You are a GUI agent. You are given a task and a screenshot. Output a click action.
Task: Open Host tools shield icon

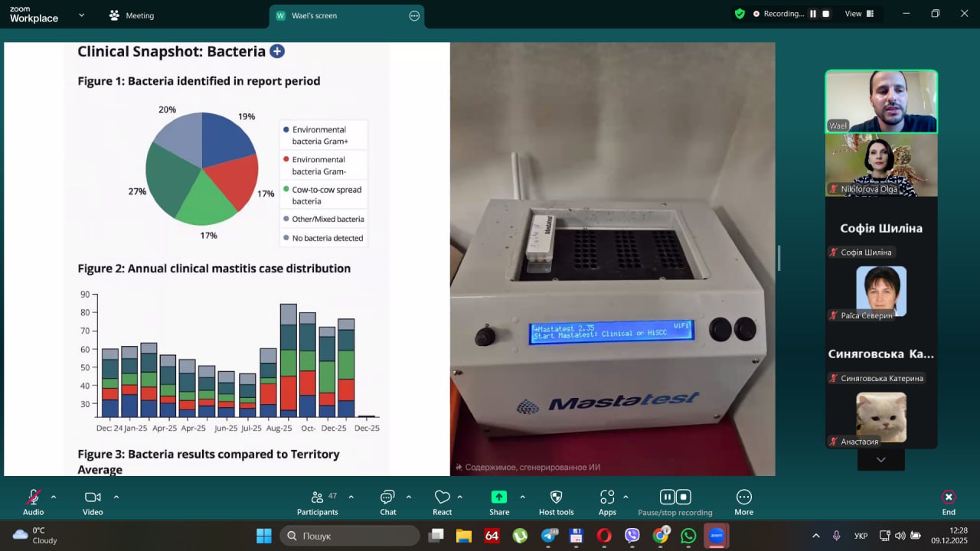(x=556, y=497)
